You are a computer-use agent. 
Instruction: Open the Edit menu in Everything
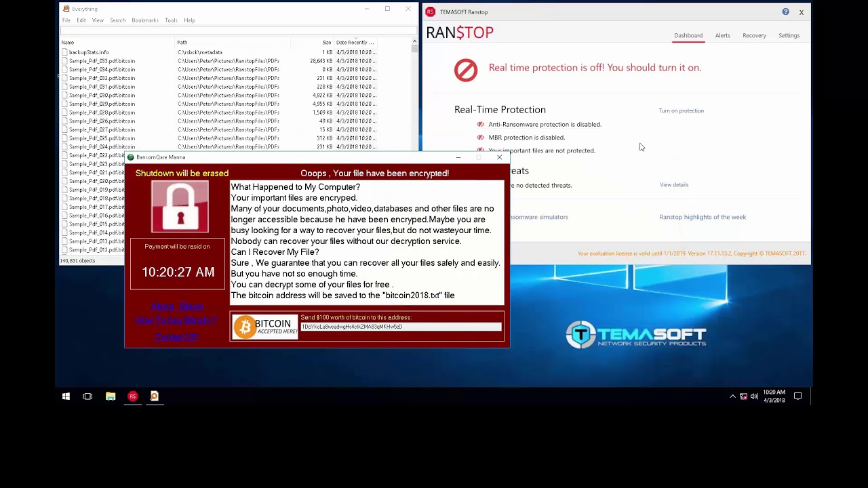tap(81, 20)
